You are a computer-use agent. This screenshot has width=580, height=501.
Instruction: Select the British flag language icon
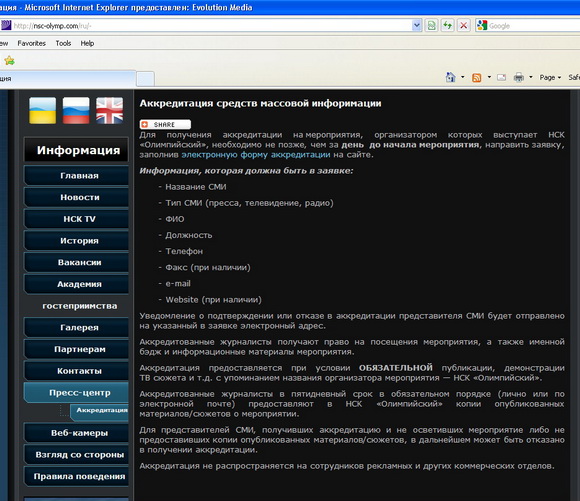[x=109, y=110]
